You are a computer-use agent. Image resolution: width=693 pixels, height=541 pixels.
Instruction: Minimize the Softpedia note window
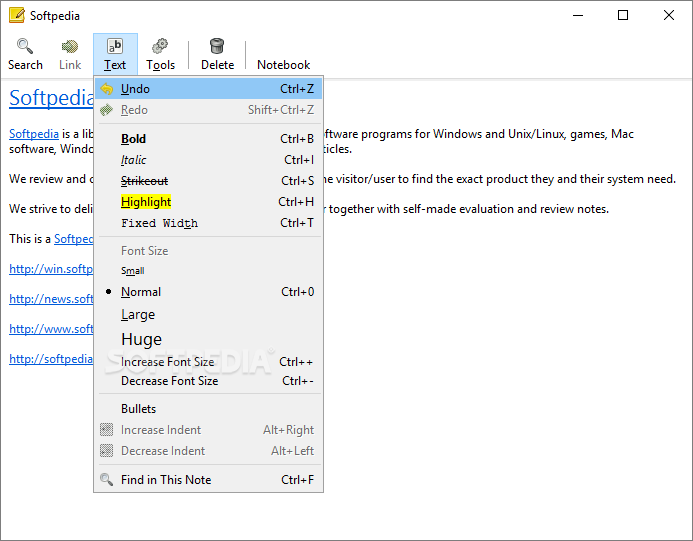click(x=578, y=15)
